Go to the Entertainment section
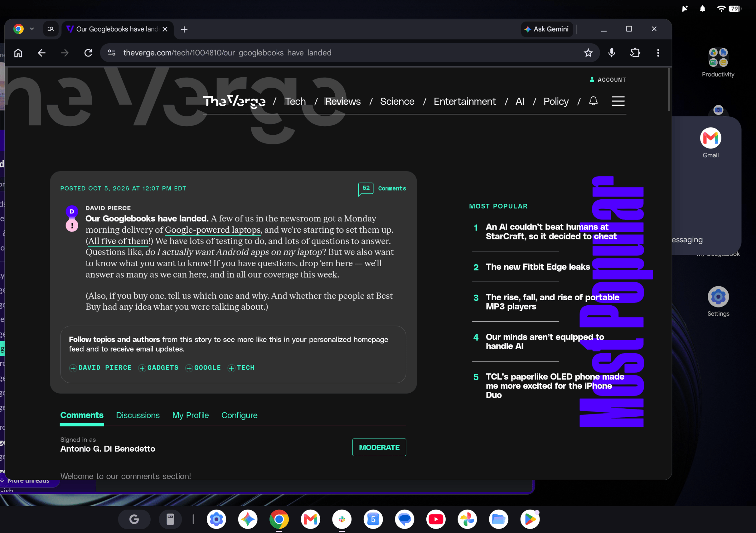Screen dimensions: 756x533 (x=465, y=101)
